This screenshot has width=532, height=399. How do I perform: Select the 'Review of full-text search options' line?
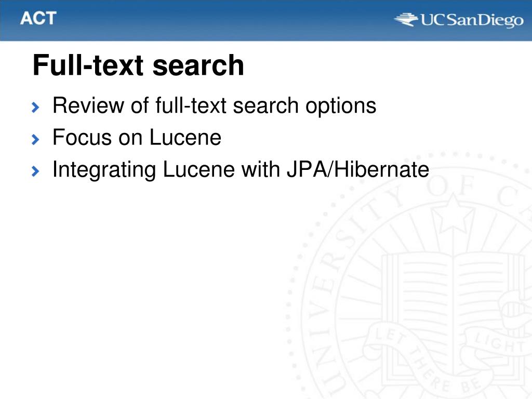tap(215, 105)
